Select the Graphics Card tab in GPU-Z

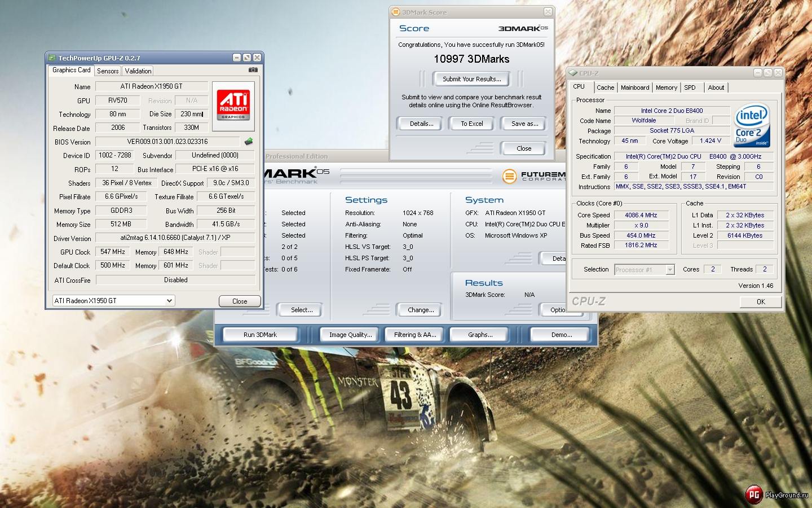click(x=71, y=70)
